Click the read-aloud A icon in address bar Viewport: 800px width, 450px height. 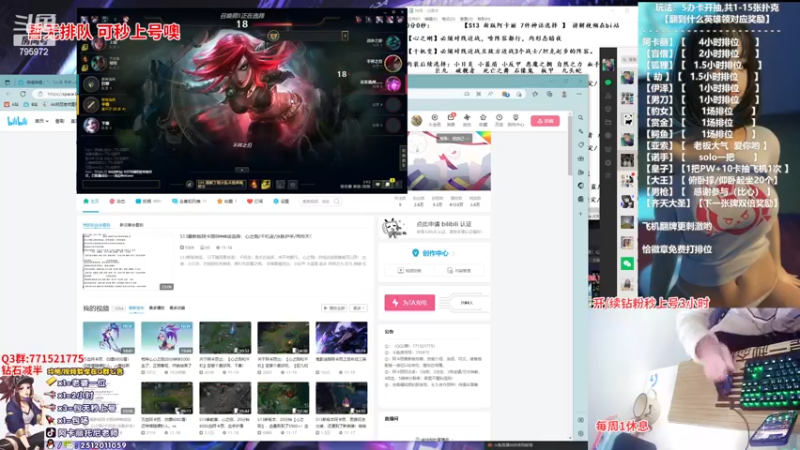coord(490,94)
